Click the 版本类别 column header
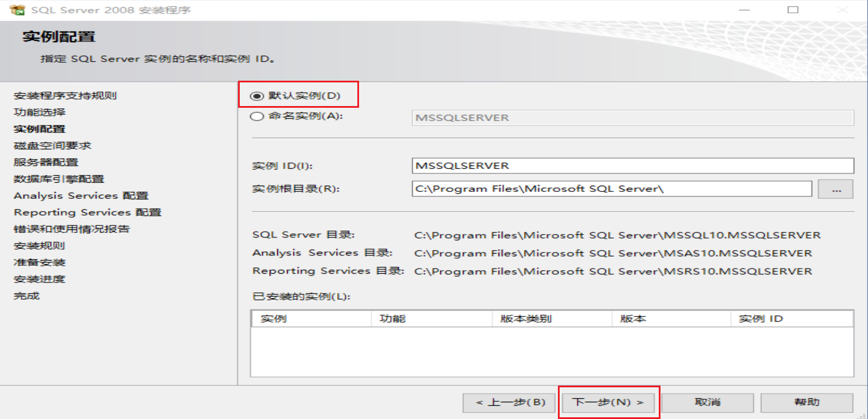The image size is (868, 419). tap(552, 318)
